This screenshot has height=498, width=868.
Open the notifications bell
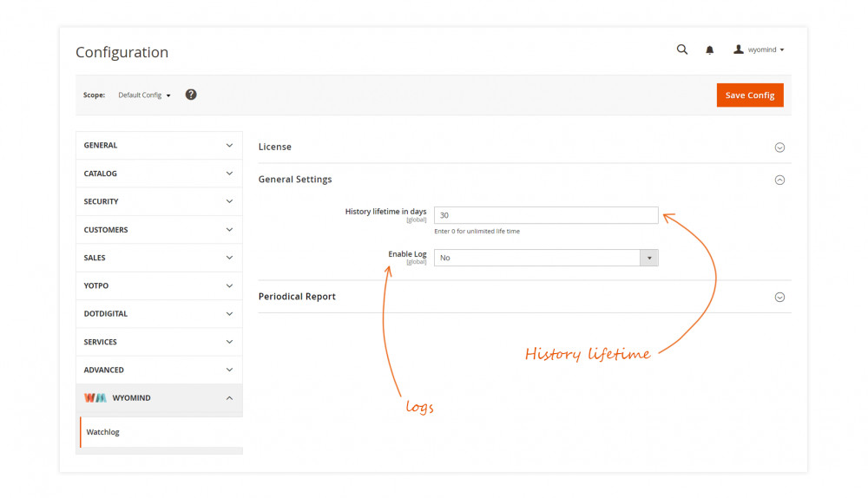coord(709,50)
